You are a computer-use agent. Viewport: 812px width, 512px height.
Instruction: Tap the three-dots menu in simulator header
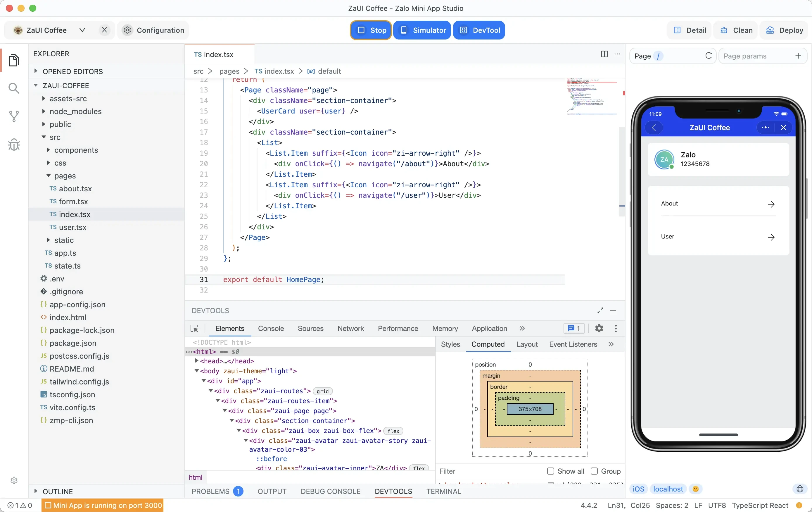(766, 127)
